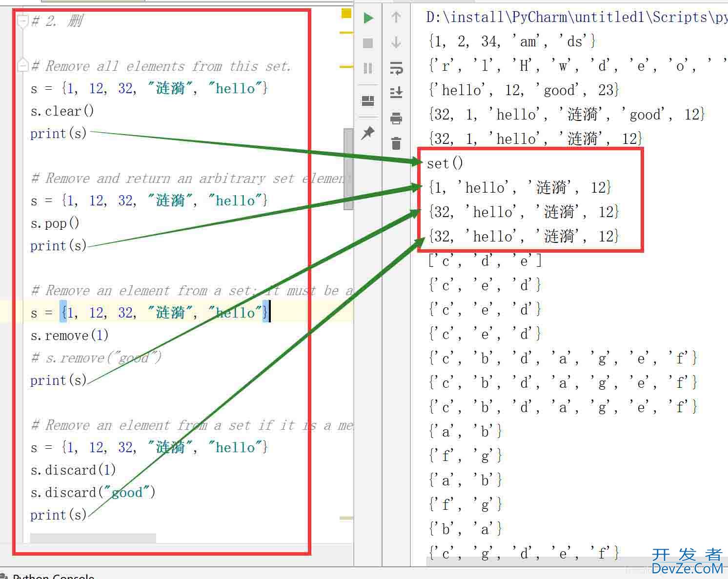Click console output "{'hello', 12, 'good', 23}"
The image size is (728, 579).
pyautogui.click(x=524, y=90)
